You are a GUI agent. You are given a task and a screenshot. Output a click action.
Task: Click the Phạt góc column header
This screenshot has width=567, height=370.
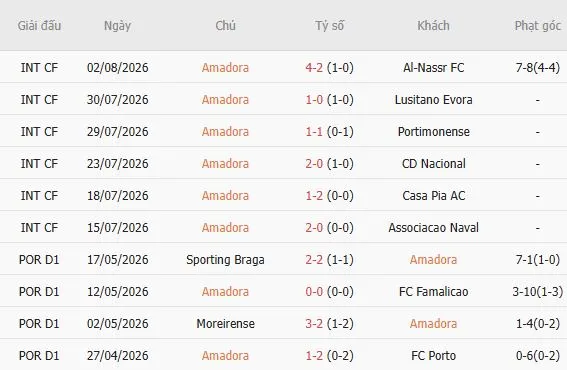point(538,26)
